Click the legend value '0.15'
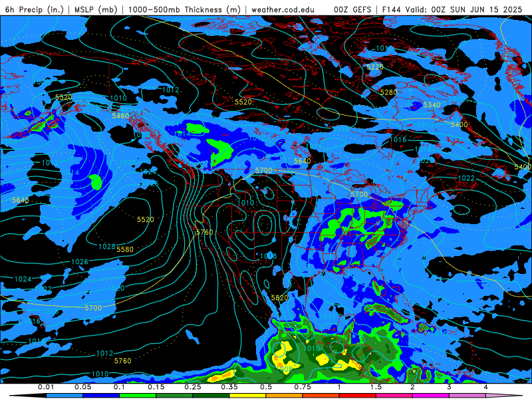This screenshot has height=399, width=532. click(x=156, y=387)
